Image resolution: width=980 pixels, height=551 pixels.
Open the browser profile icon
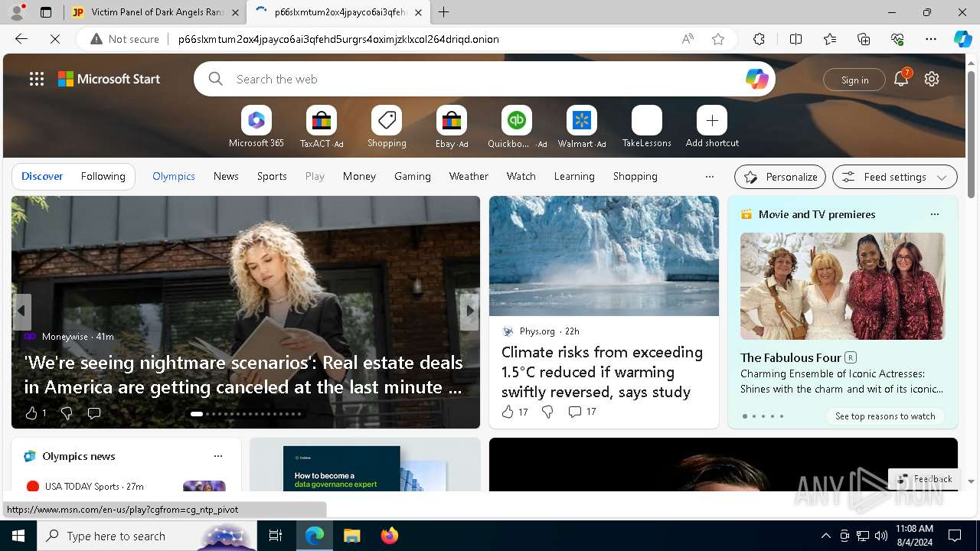click(17, 12)
